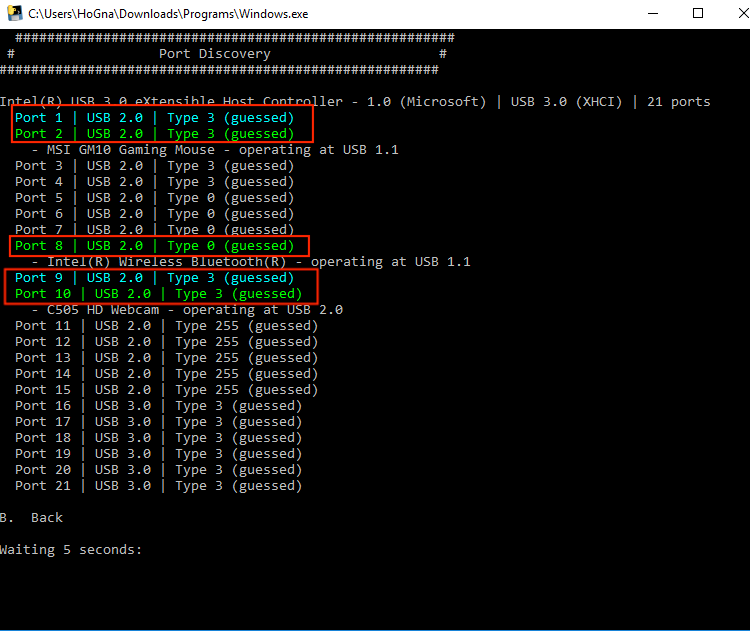This screenshot has height=631, width=750.
Task: Select the green Port 10 row
Action: click(x=158, y=294)
